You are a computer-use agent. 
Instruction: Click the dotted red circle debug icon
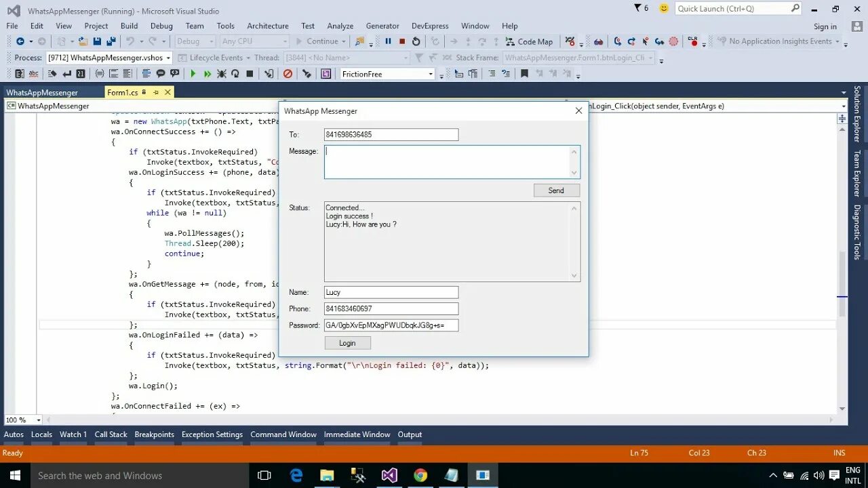click(673, 41)
